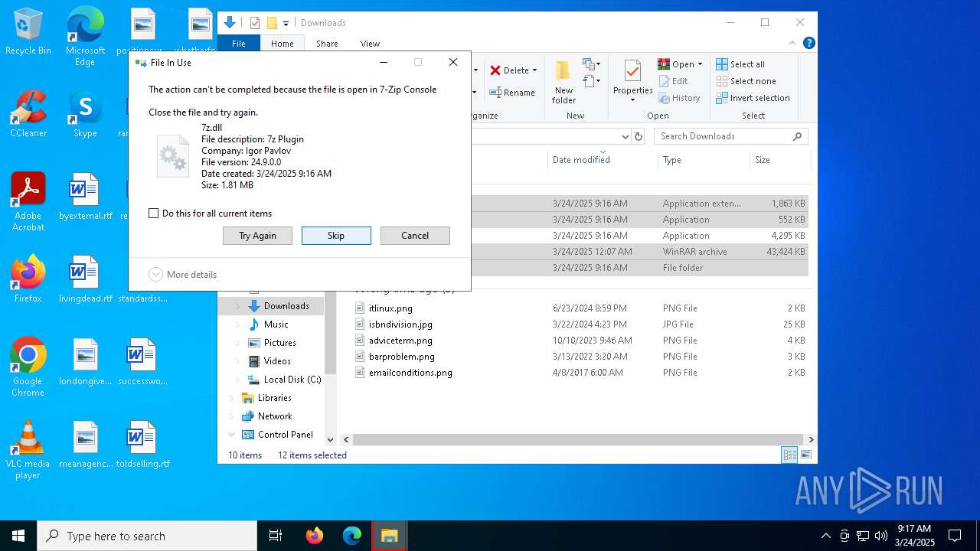Viewport: 980px width, 551px height.
Task: Open the VLC media player desktop icon
Action: pos(28,450)
